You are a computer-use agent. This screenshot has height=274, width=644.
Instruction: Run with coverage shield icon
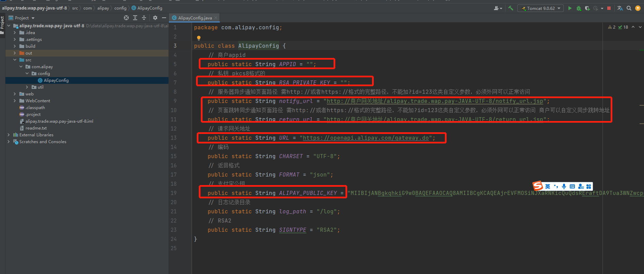click(x=587, y=8)
